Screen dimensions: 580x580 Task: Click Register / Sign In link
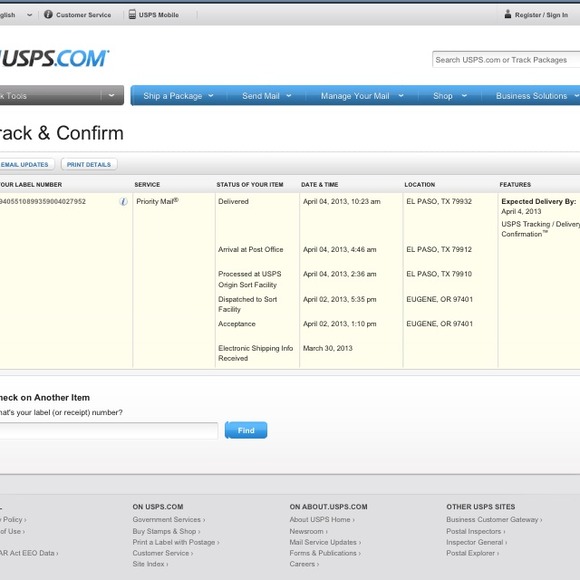(x=541, y=15)
